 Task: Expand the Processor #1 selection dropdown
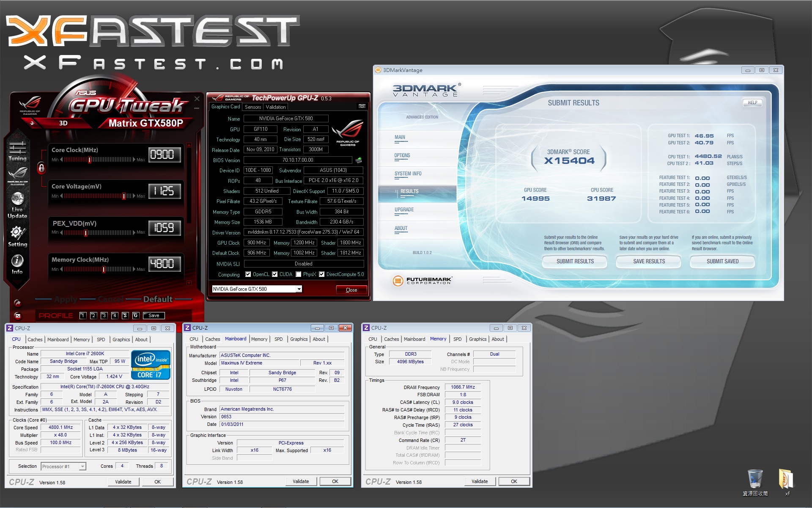click(83, 467)
